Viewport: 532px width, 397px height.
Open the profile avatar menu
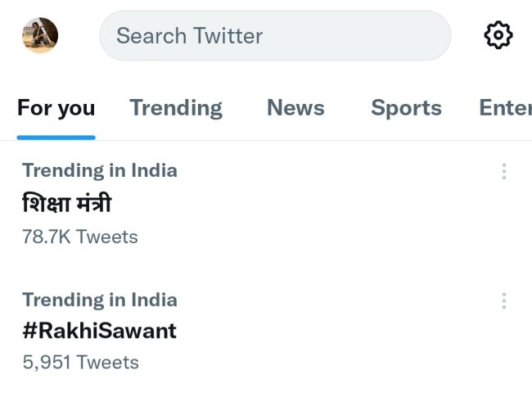point(40,35)
